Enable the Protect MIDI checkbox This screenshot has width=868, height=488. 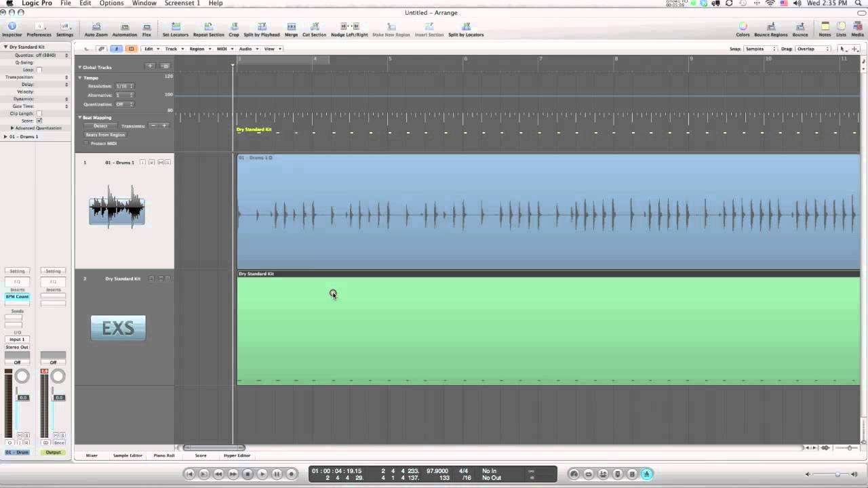(85, 144)
